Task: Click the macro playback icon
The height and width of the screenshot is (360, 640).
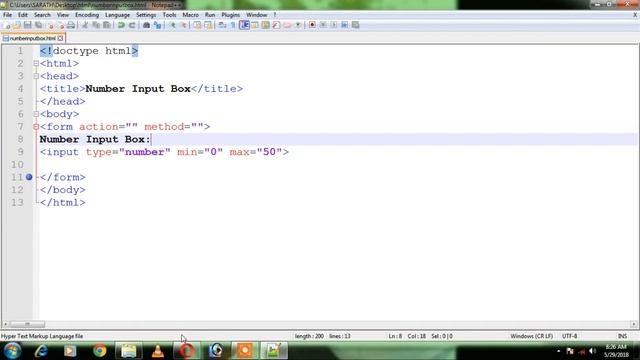Action: (334, 25)
